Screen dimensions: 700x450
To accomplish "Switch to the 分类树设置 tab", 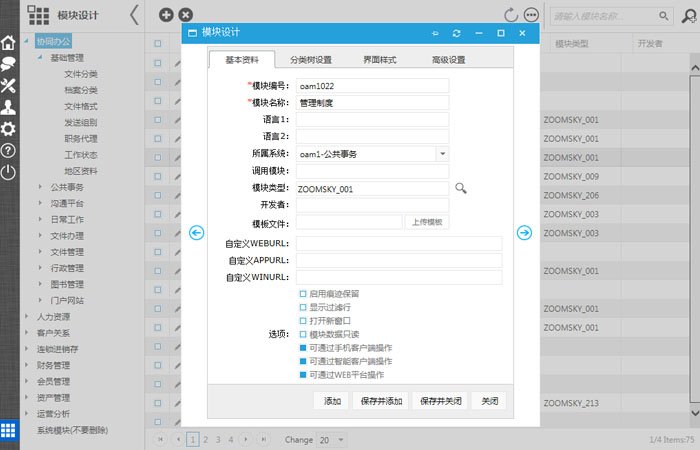I will coord(311,60).
